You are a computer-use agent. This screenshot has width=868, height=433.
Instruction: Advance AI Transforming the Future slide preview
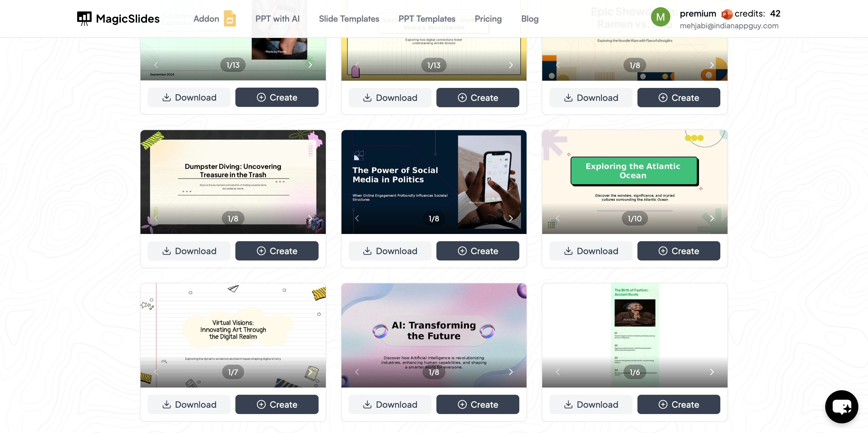(511, 372)
